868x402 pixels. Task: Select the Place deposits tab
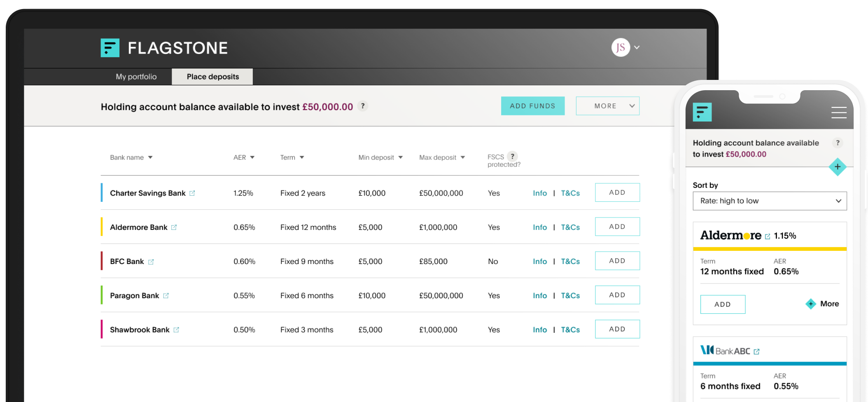pos(212,77)
